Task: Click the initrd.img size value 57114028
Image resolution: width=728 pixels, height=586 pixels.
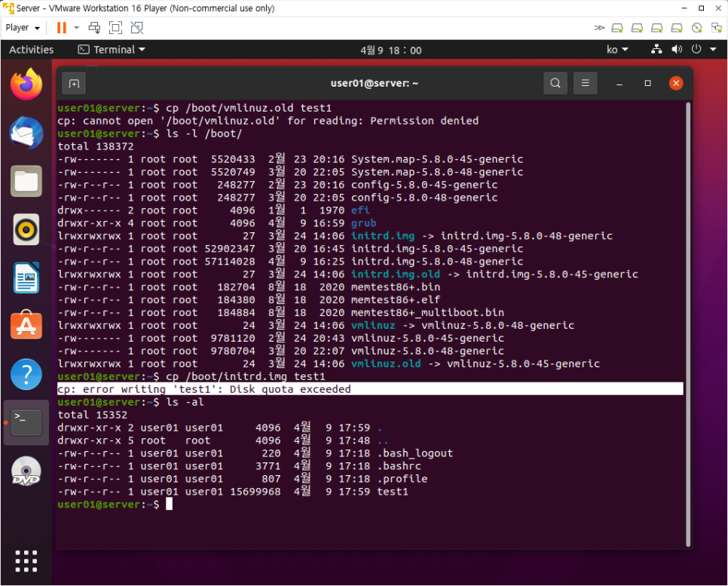Action: tap(230, 262)
